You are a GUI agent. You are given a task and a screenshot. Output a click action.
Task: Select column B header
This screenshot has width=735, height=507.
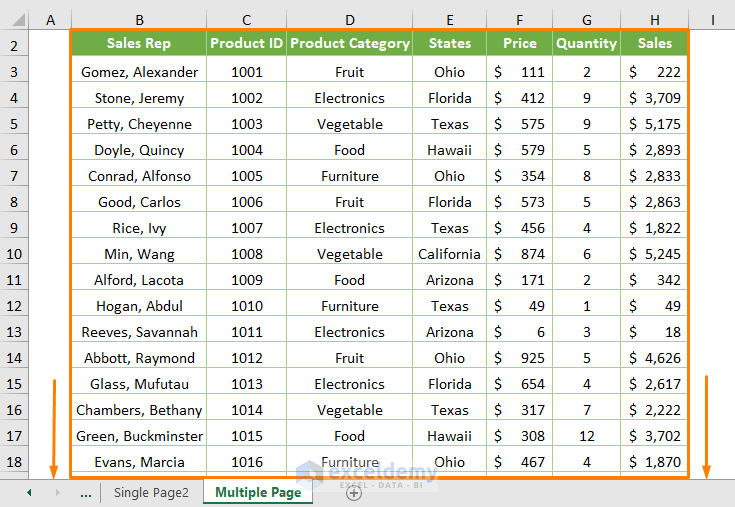[x=138, y=19]
